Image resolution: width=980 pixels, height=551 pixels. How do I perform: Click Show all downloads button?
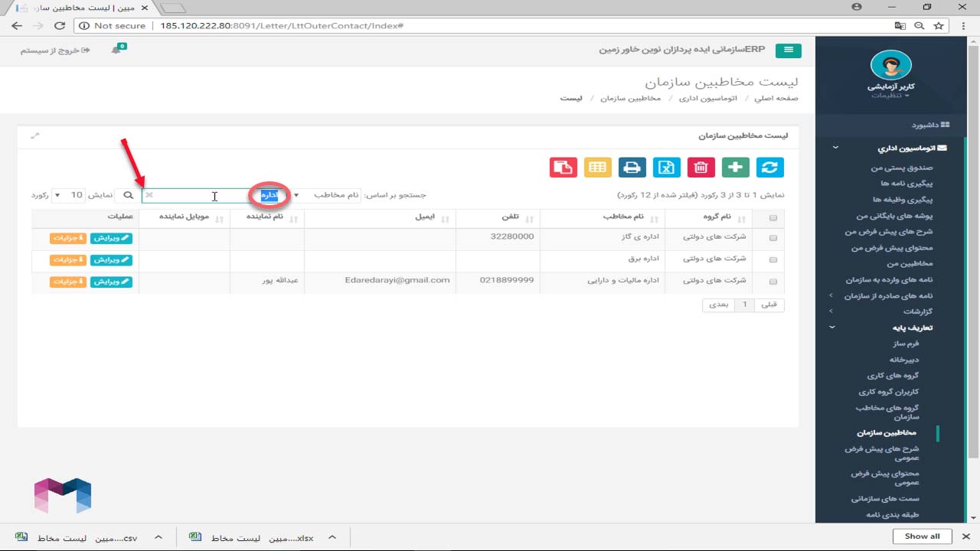coord(922,536)
